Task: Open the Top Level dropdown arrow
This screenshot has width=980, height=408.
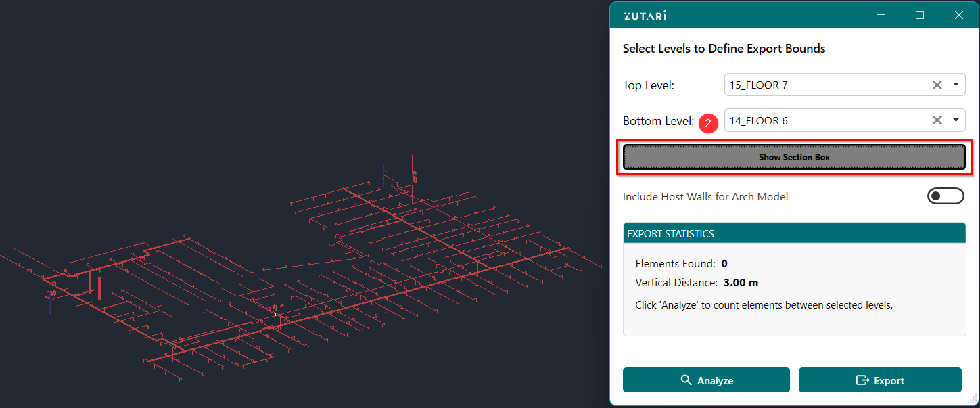Action: (x=956, y=85)
